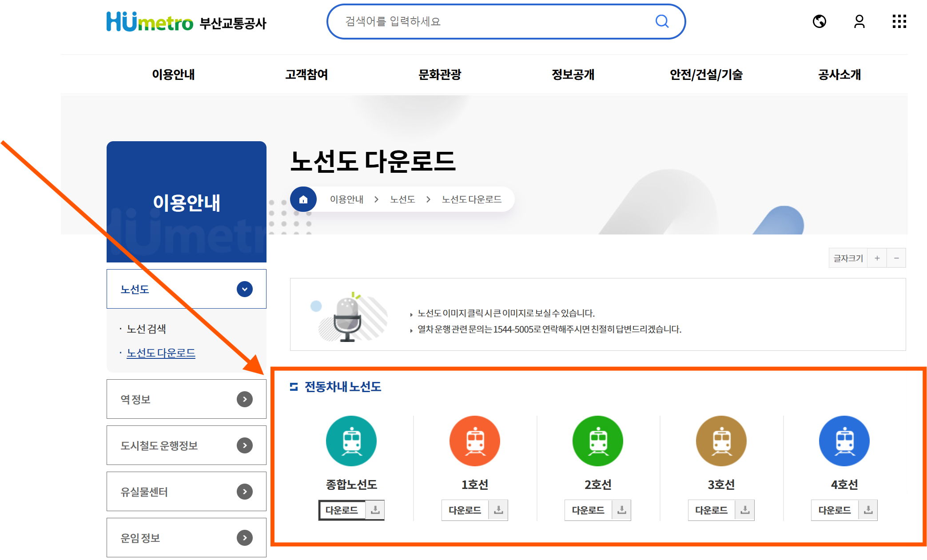Click the user account icon

[859, 21]
